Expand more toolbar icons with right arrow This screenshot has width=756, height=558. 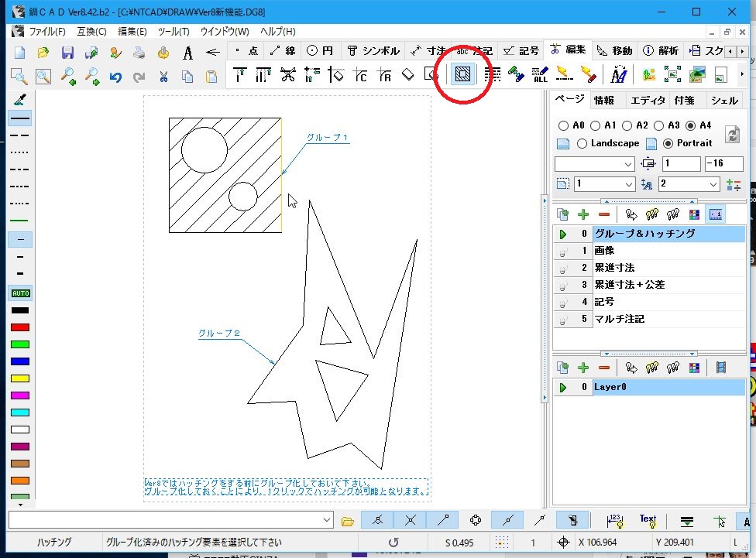pos(741,74)
